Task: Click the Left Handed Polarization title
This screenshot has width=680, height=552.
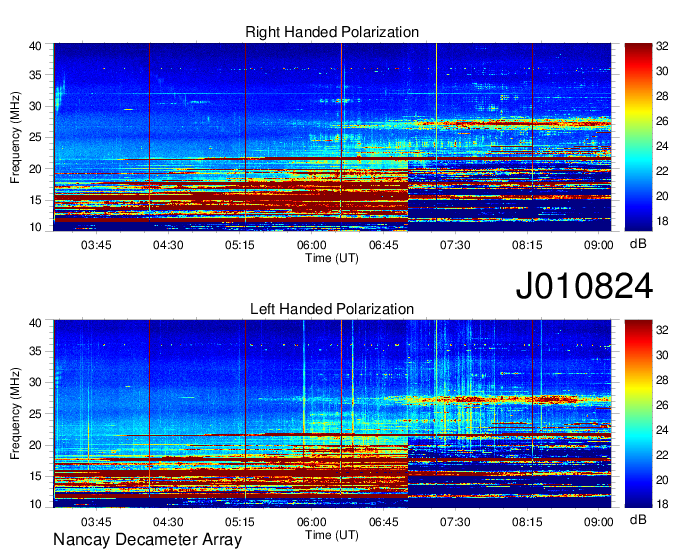Action: pos(332,309)
